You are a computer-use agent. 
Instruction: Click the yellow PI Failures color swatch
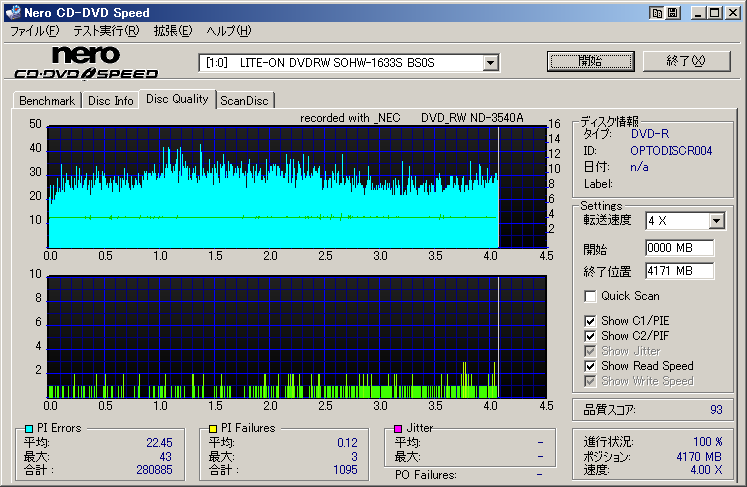pyautogui.click(x=213, y=429)
